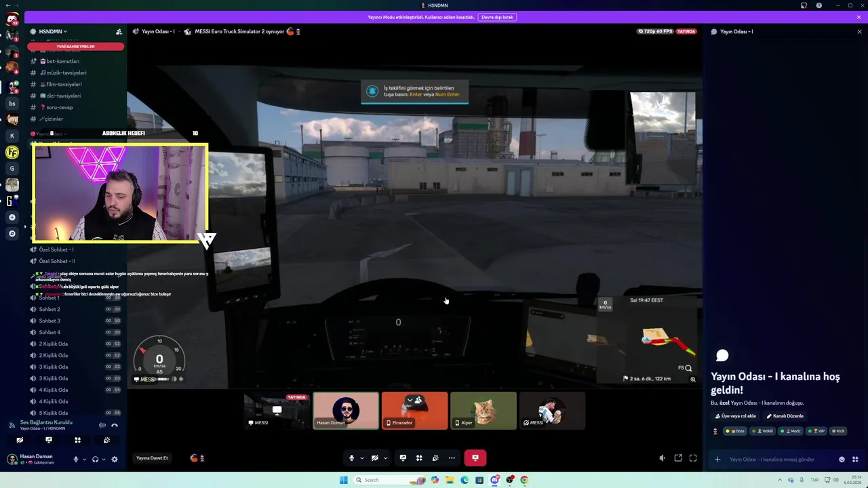Pop out the stream window
Image resolution: width=868 pixels, height=488 pixels.
pos(678,458)
